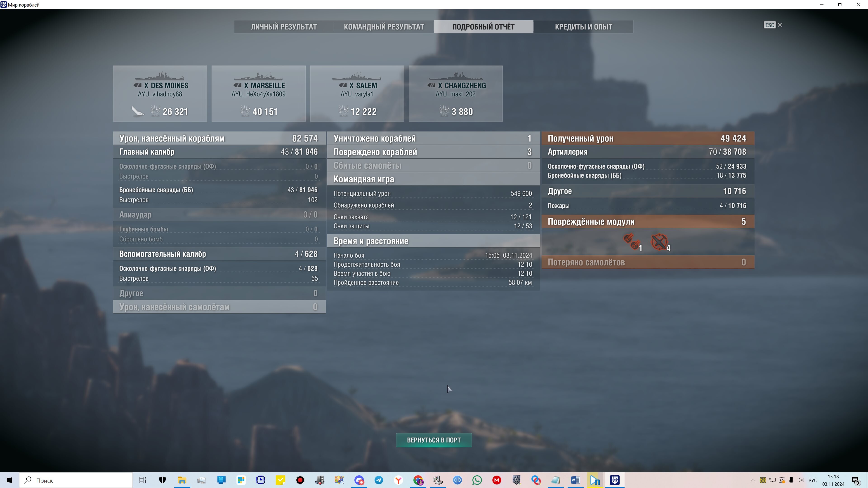Open Yandex Browser from taskbar
The width and height of the screenshot is (868, 488).
click(x=399, y=480)
